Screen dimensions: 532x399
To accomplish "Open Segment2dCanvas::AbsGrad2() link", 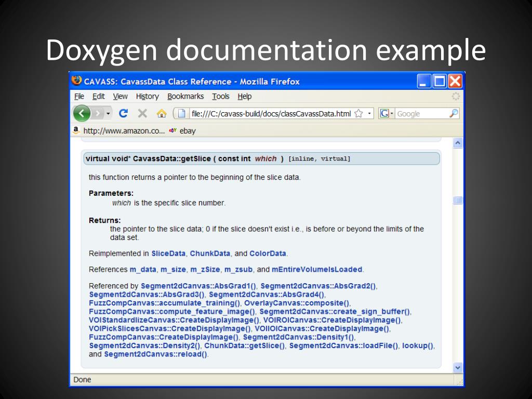I will [318, 286].
